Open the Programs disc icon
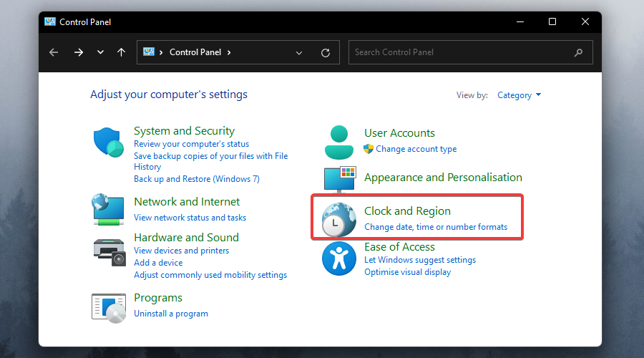 109,308
